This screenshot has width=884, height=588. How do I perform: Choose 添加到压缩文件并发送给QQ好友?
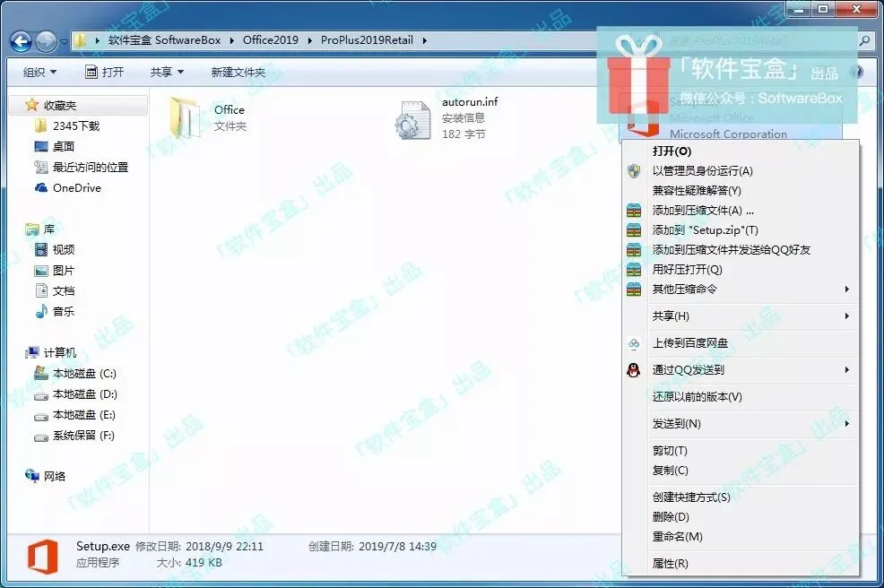tap(741, 250)
